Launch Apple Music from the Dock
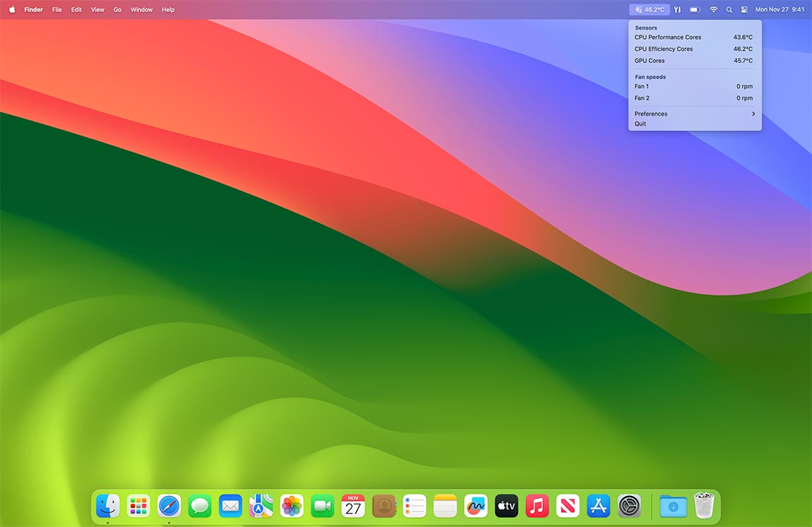 [x=537, y=506]
